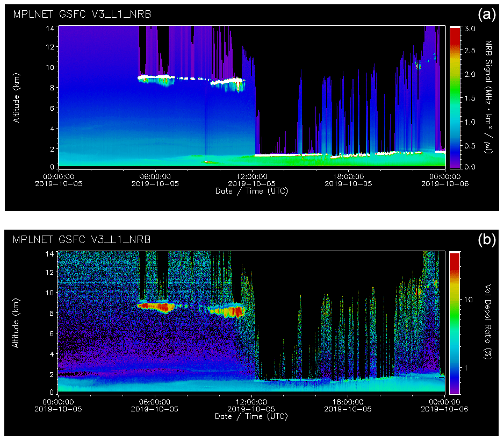Select the NRB Signal colorbar axis label
Screen dimensions: 504x441
(x=490, y=97)
